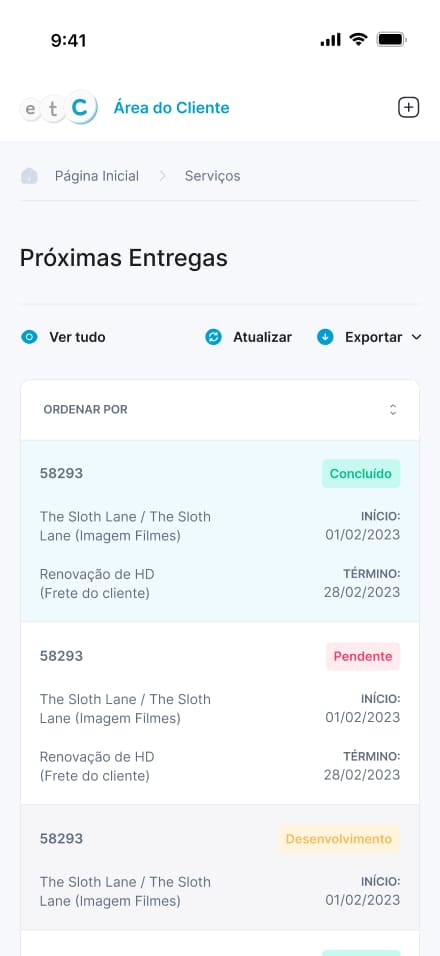Image resolution: width=440 pixels, height=956 pixels.
Task: Click the Concluído status badge
Action: 361,474
